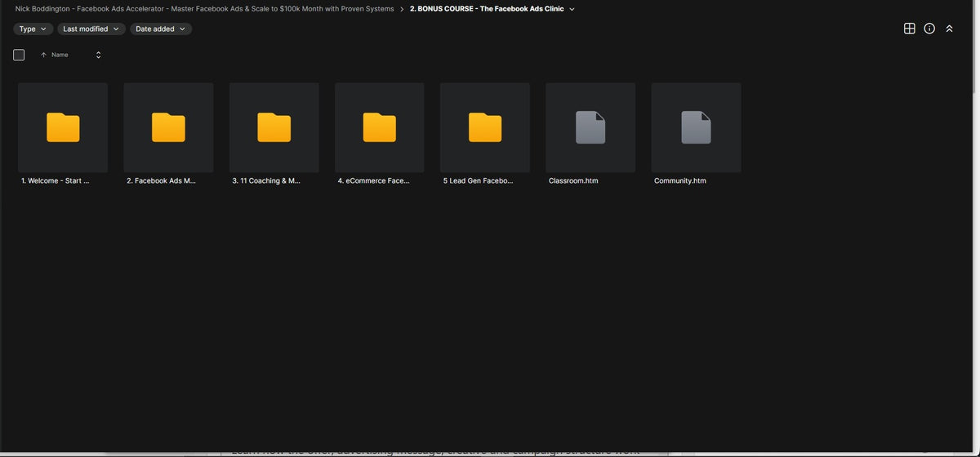Open the '4. eCommerce Face...' folder icon
980x457 pixels.
(379, 127)
